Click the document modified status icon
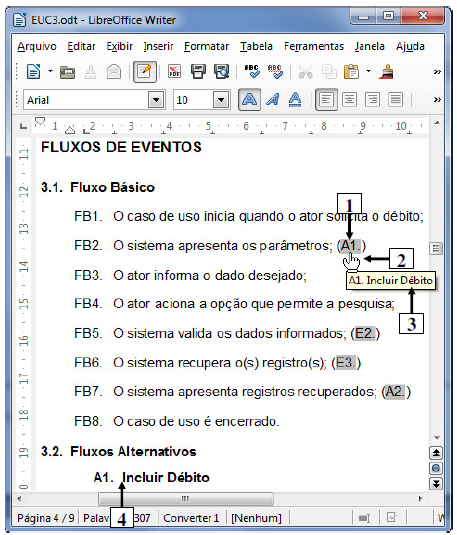 pyautogui.click(x=391, y=518)
